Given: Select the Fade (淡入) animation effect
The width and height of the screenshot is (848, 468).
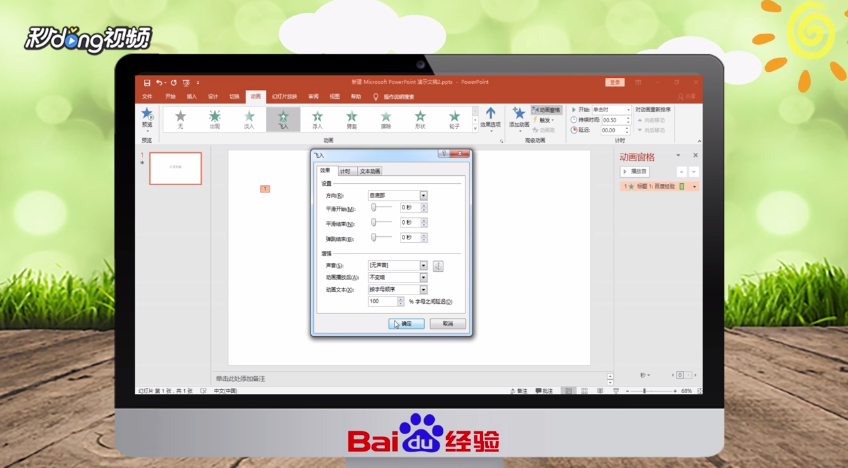Looking at the screenshot, I should tap(249, 119).
